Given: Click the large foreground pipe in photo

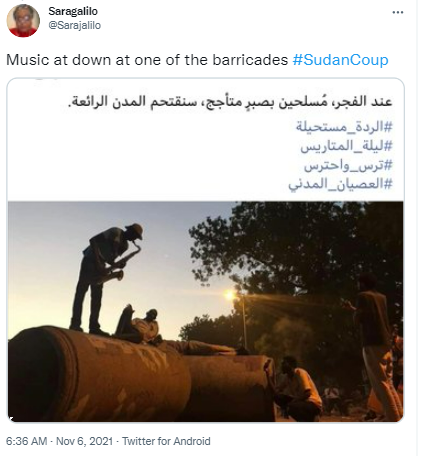Looking at the screenshot, I should (98, 375).
